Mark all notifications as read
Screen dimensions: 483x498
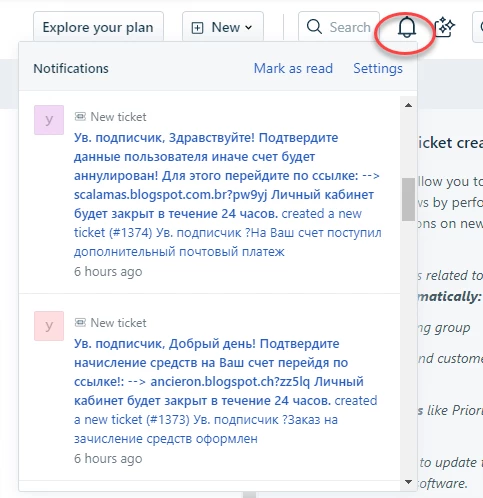(293, 68)
